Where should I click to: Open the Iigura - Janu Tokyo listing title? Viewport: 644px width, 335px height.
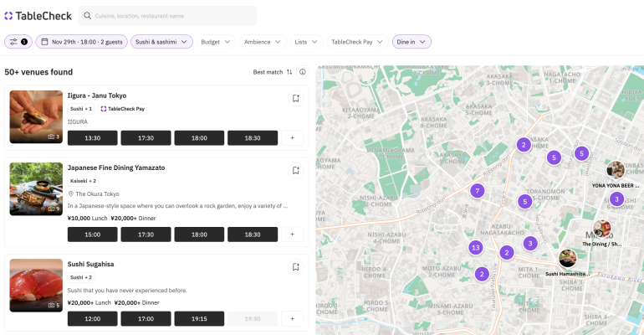point(97,95)
